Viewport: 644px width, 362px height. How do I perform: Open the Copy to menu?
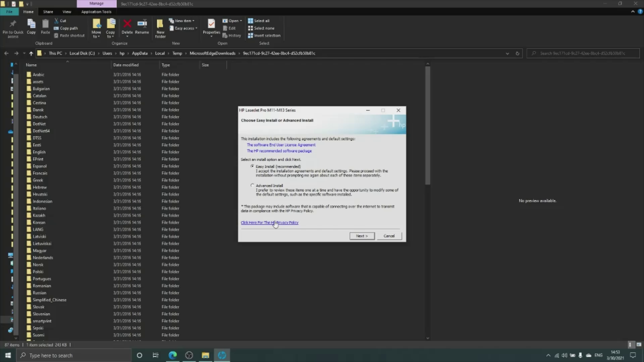[110, 29]
